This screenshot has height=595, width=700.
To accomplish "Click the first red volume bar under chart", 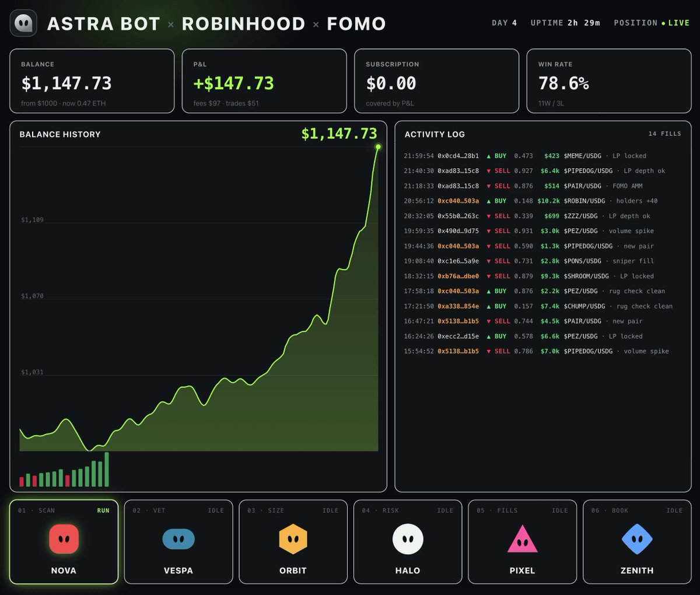I will click(22, 482).
